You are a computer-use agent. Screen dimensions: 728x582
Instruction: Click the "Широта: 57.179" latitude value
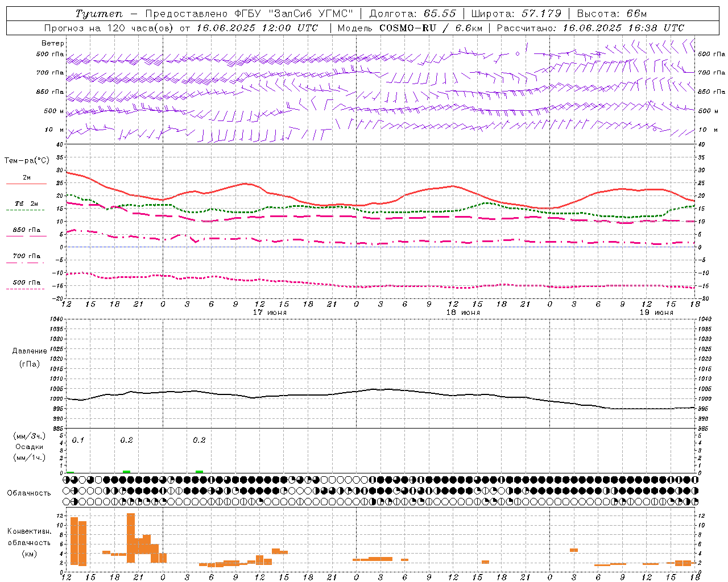(x=516, y=14)
